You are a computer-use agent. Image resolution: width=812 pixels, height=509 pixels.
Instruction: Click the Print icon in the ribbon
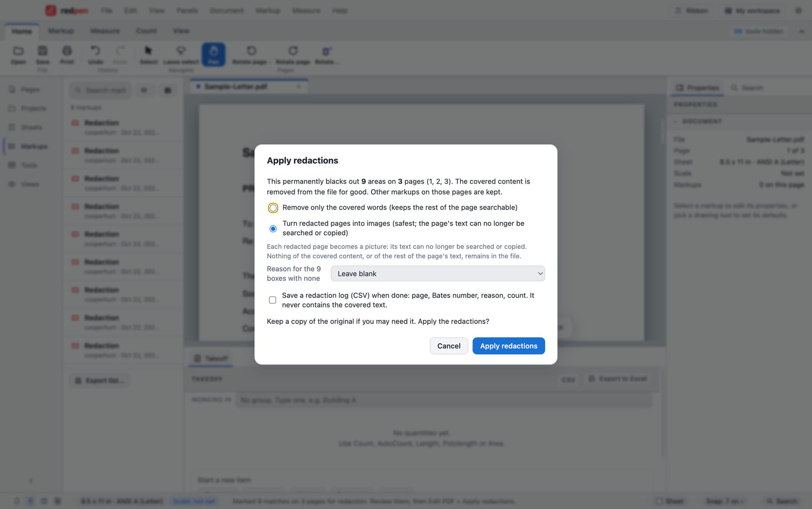click(67, 51)
